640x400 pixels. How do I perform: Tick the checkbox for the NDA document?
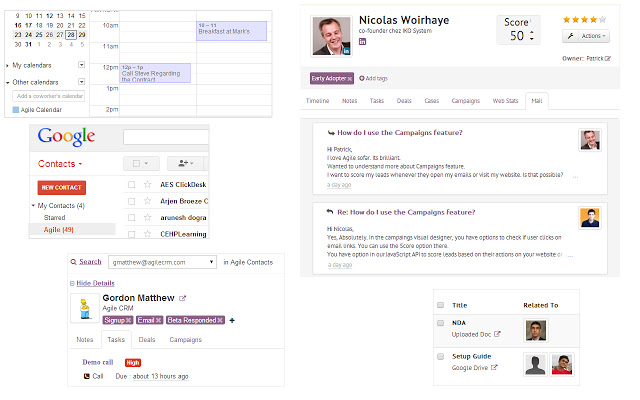coord(441,323)
